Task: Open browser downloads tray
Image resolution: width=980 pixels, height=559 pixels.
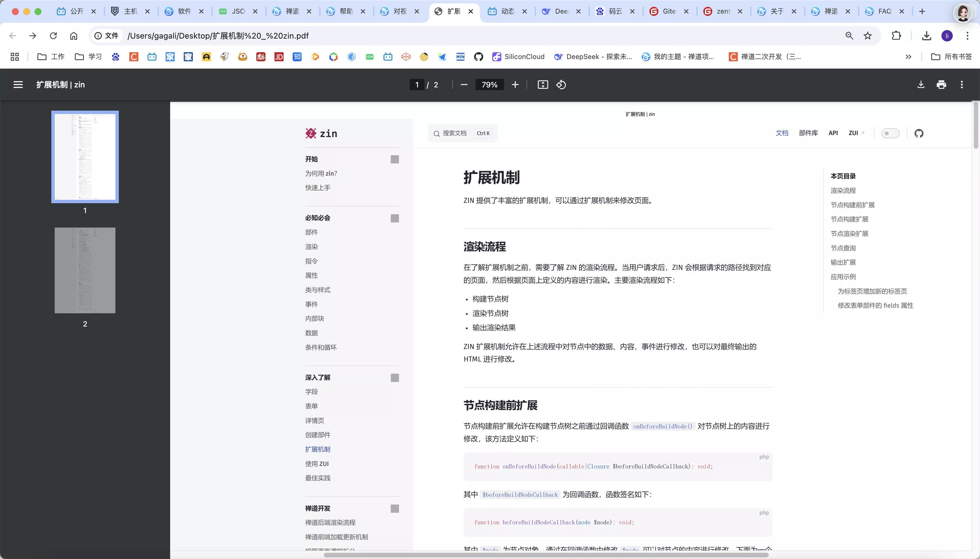Action: click(x=927, y=36)
